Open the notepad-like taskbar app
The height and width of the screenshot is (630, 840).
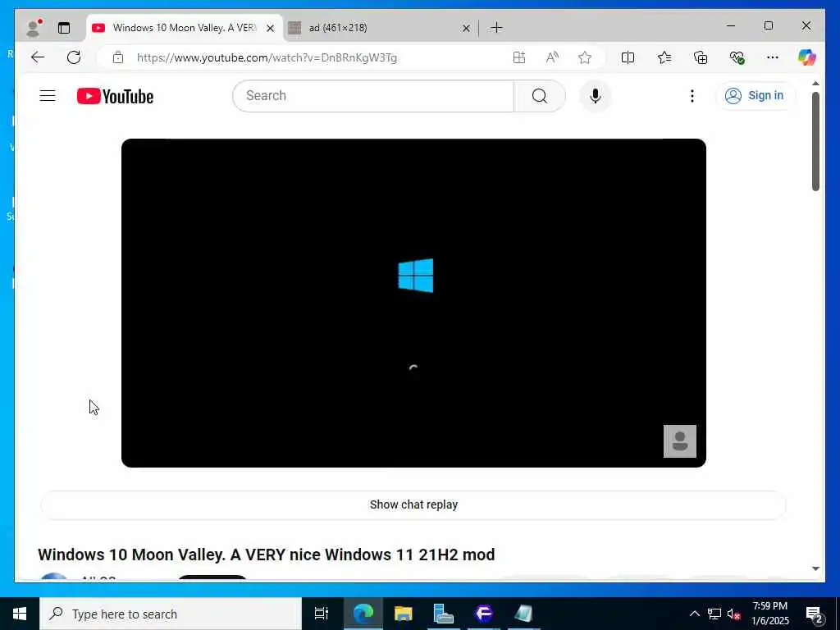pos(524,614)
